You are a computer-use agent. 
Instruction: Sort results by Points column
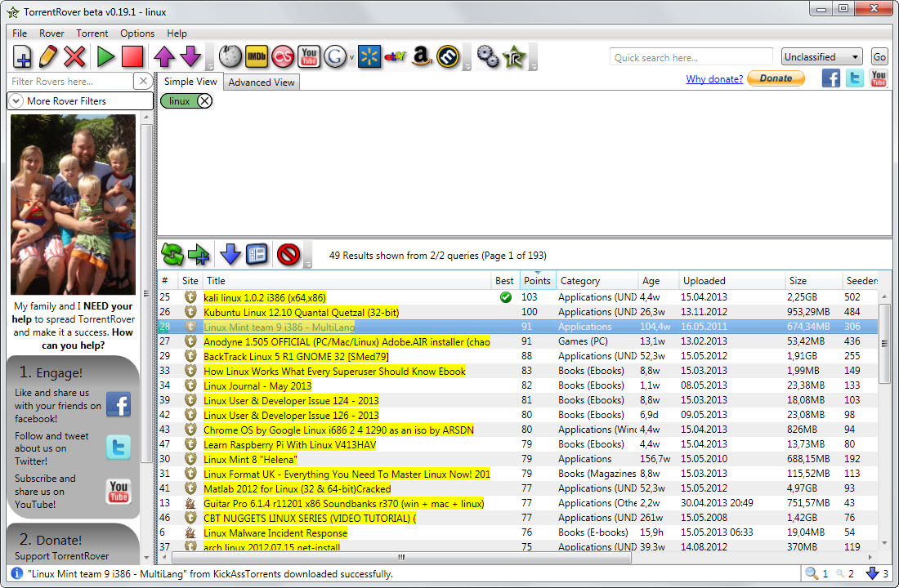pos(537,280)
